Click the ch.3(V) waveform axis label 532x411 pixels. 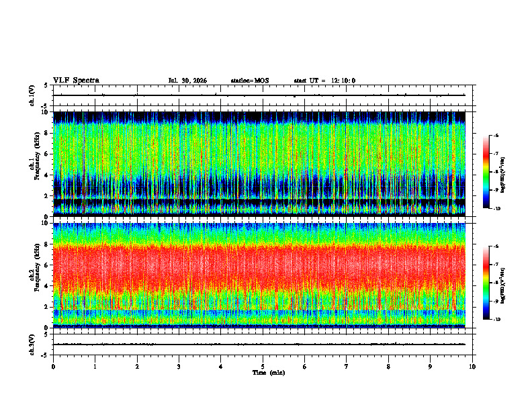click(x=32, y=345)
